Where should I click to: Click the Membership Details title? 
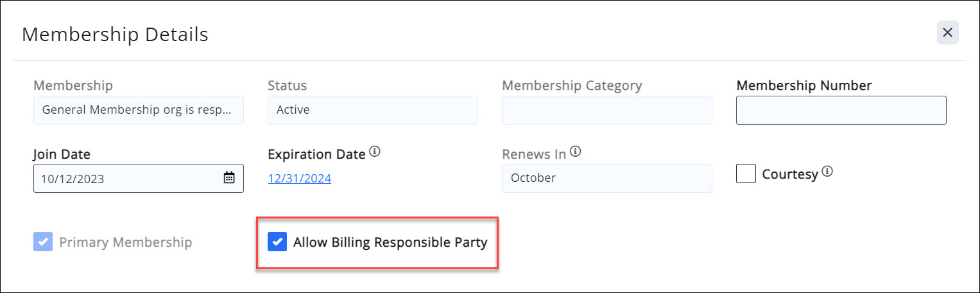pos(115,34)
